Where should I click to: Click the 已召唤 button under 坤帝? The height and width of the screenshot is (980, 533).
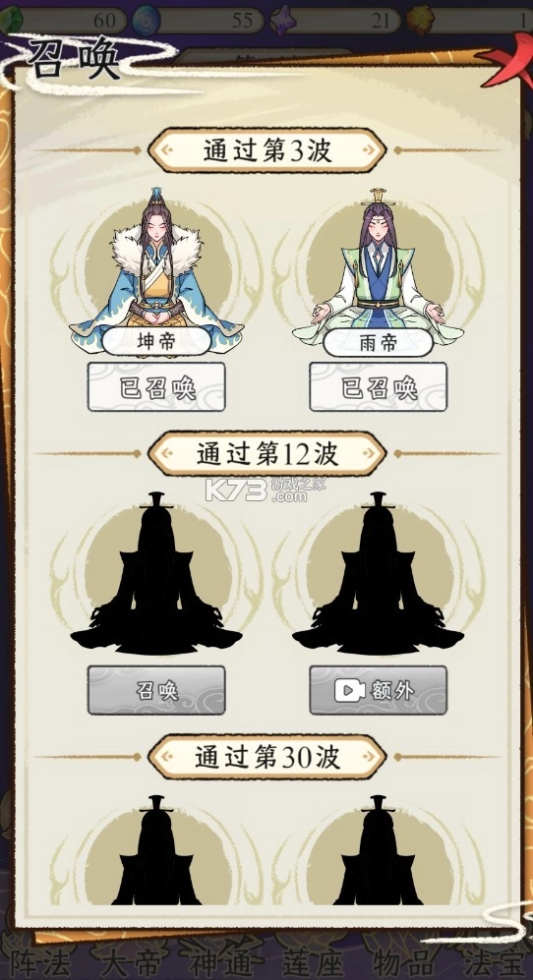156,387
